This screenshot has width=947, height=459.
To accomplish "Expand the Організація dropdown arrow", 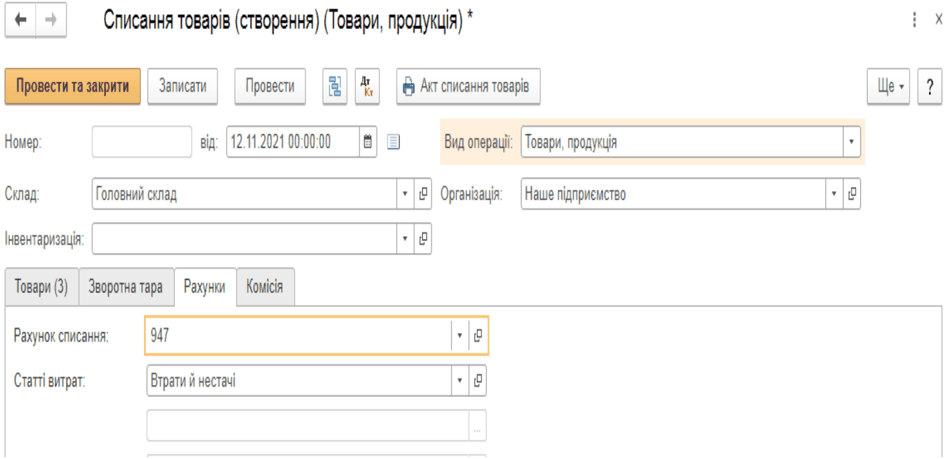I will click(x=834, y=194).
